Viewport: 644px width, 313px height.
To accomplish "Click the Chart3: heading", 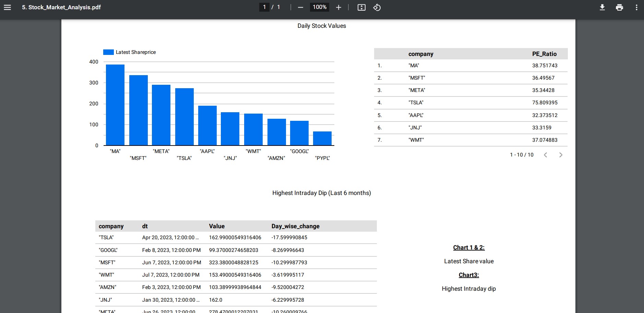I will coord(469,275).
